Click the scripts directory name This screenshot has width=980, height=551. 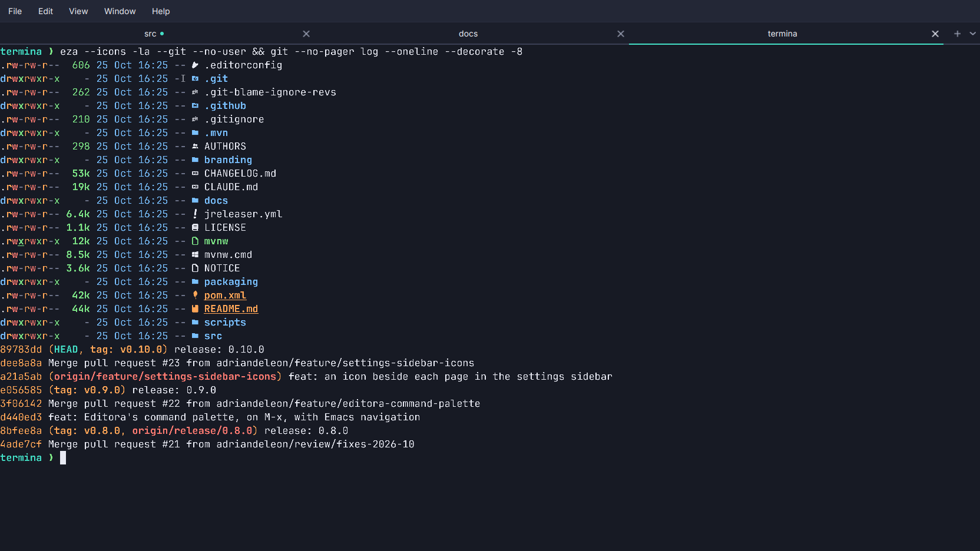(225, 323)
